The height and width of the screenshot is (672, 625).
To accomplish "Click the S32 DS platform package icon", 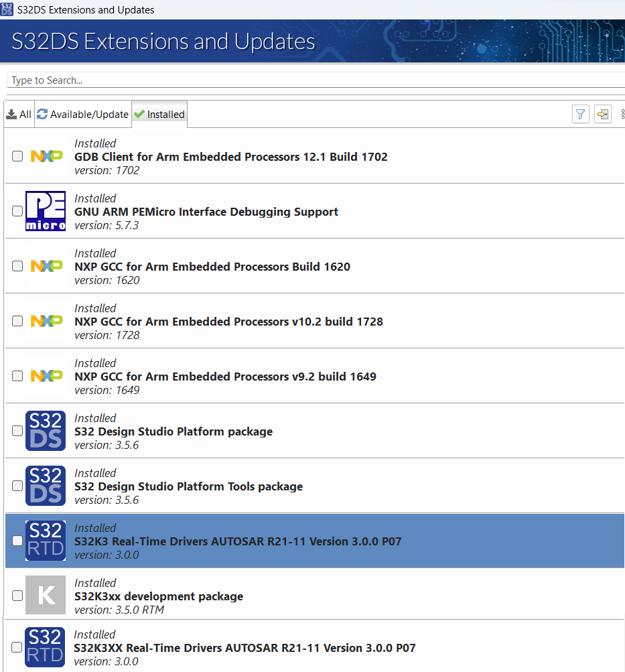I will [45, 430].
